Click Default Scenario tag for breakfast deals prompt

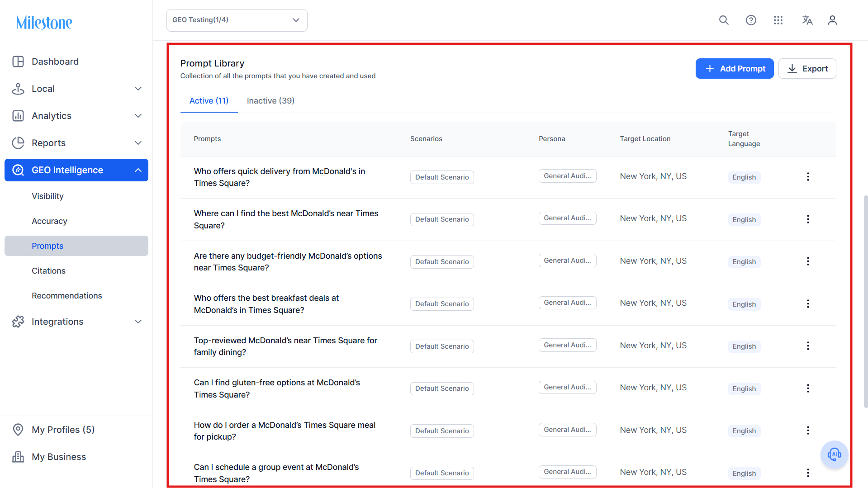pos(442,304)
